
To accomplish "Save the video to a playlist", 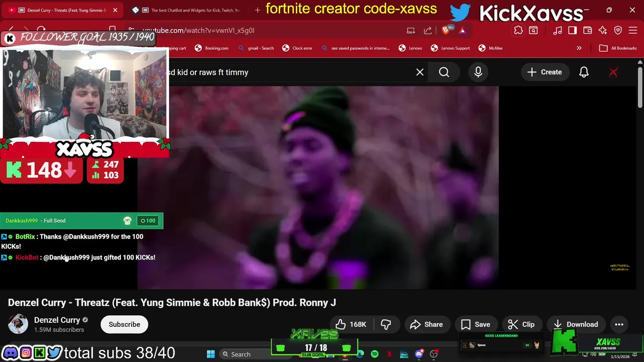I will tap(475, 324).
